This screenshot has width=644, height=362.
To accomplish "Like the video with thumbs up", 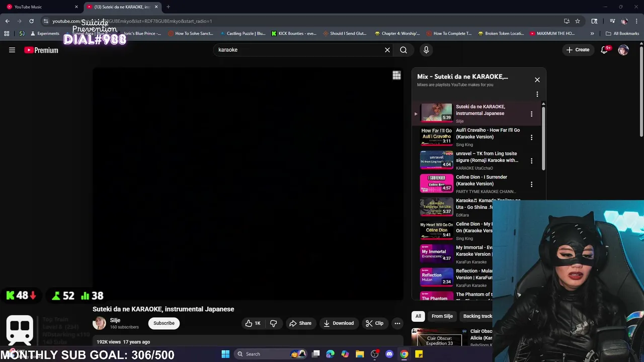I will 253,323.
